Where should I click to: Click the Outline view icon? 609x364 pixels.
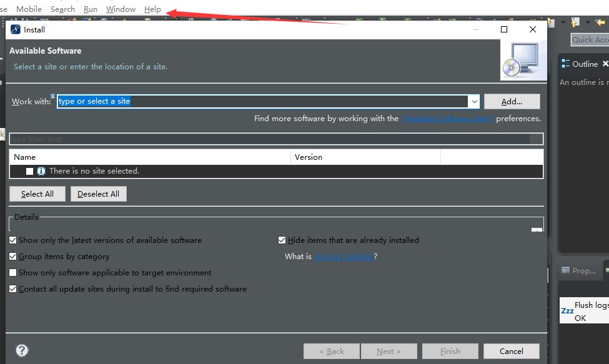tap(565, 64)
